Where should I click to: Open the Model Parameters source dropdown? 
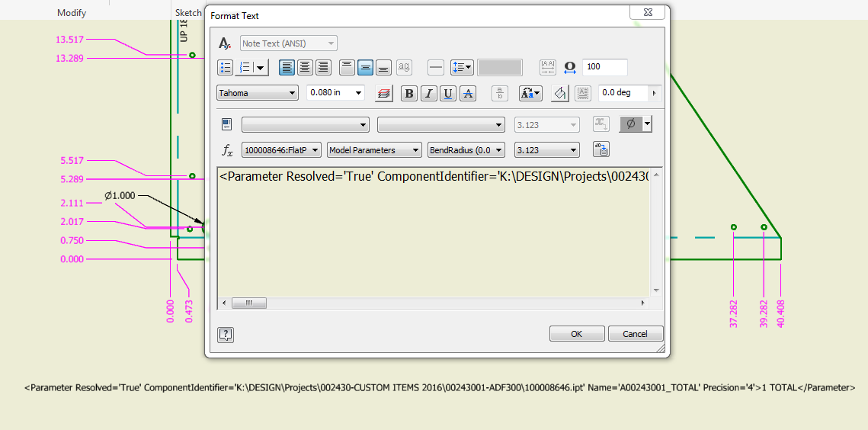pyautogui.click(x=374, y=150)
